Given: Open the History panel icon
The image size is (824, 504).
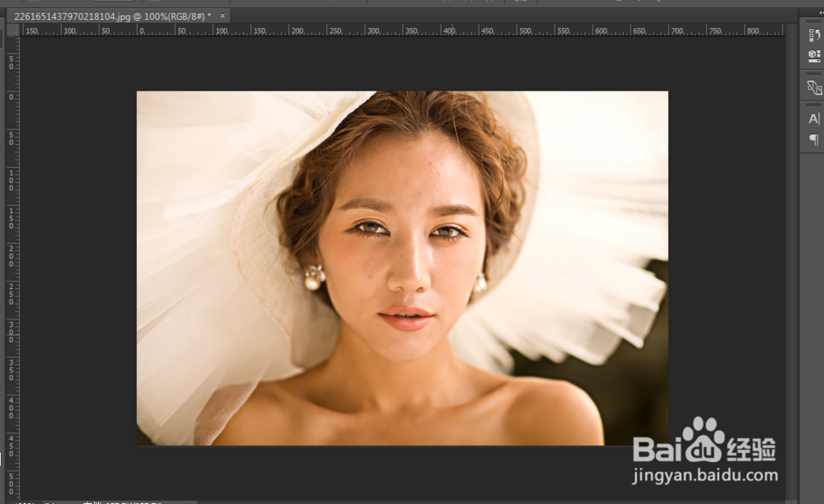Looking at the screenshot, I should click(x=813, y=35).
